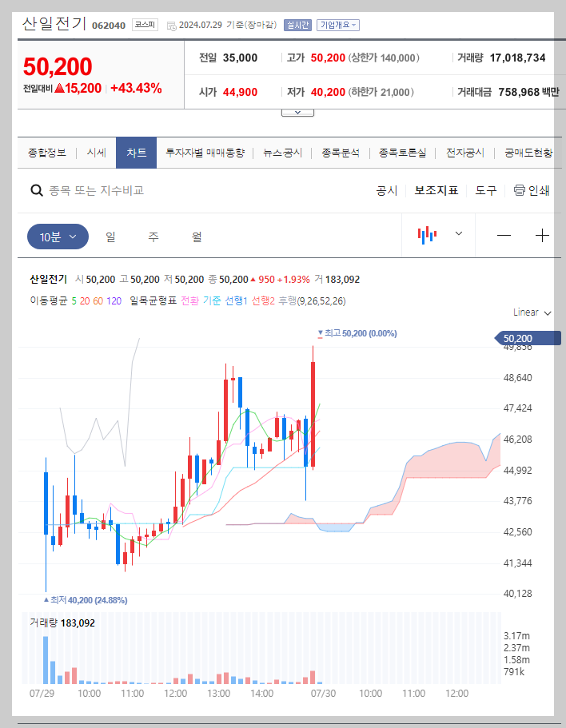Open the 보조지표 indicators menu
The width and height of the screenshot is (566, 728).
[x=436, y=191]
